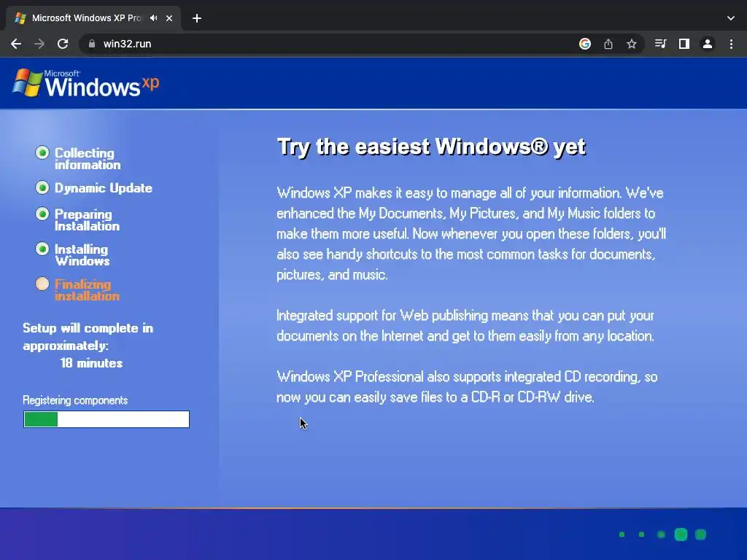Close the Microsoft Windows XP tab

point(169,18)
